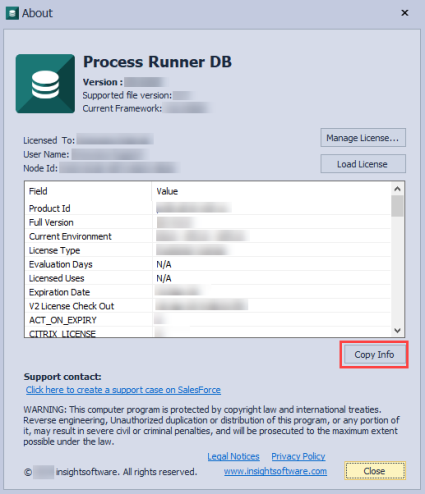The image size is (425, 494).
Task: Click the Value column header
Action: 271,191
